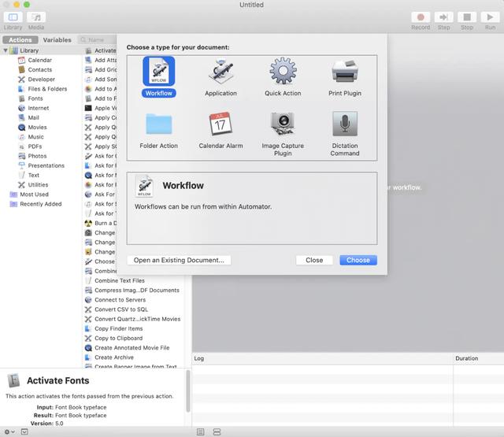
Task: Open the Most Used smart folder
Action: coord(34,194)
